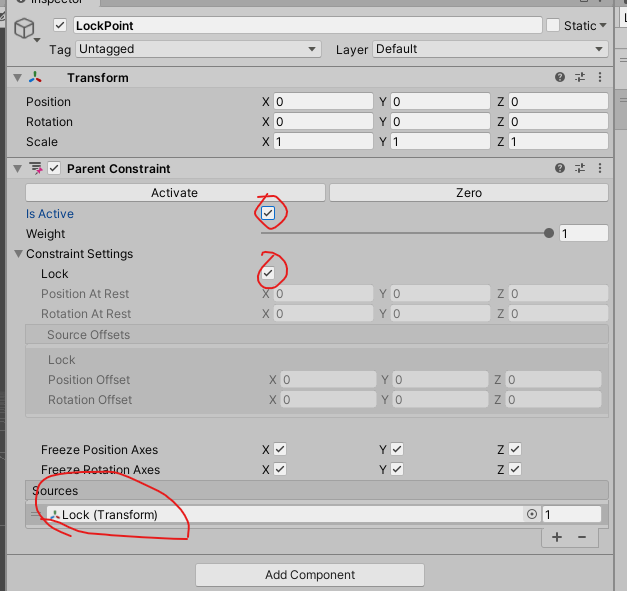Click the Freeze Rotation Axes label
This screenshot has height=591, width=627.
(x=100, y=469)
